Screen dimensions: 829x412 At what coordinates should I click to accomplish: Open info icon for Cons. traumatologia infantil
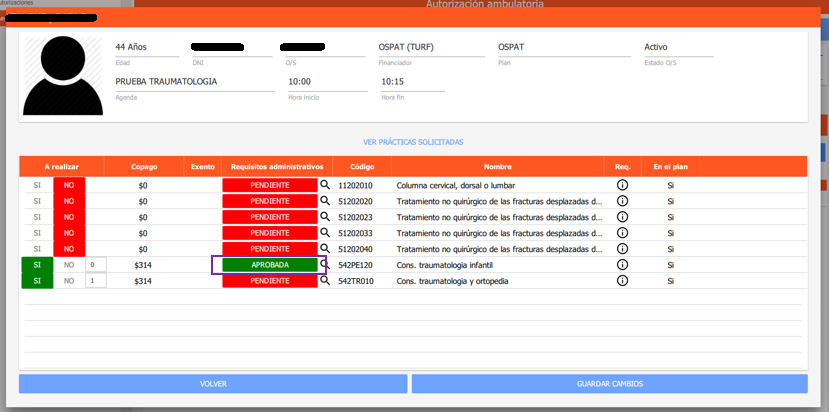tap(622, 265)
